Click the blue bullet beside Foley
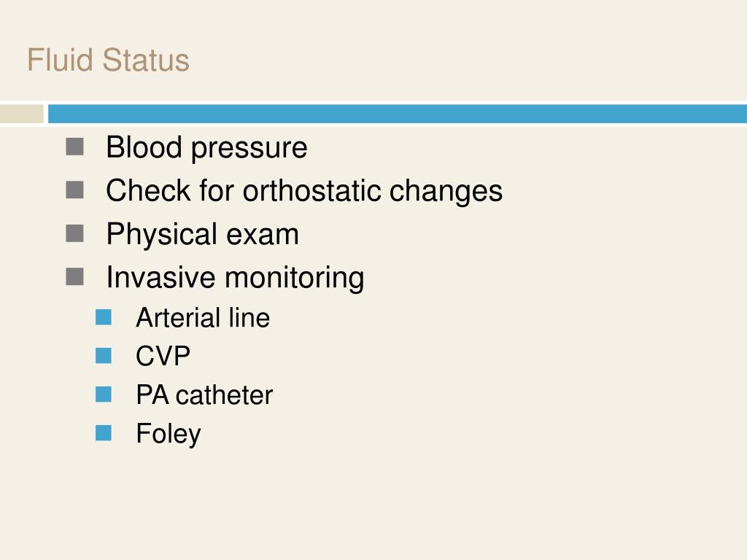 tap(104, 433)
